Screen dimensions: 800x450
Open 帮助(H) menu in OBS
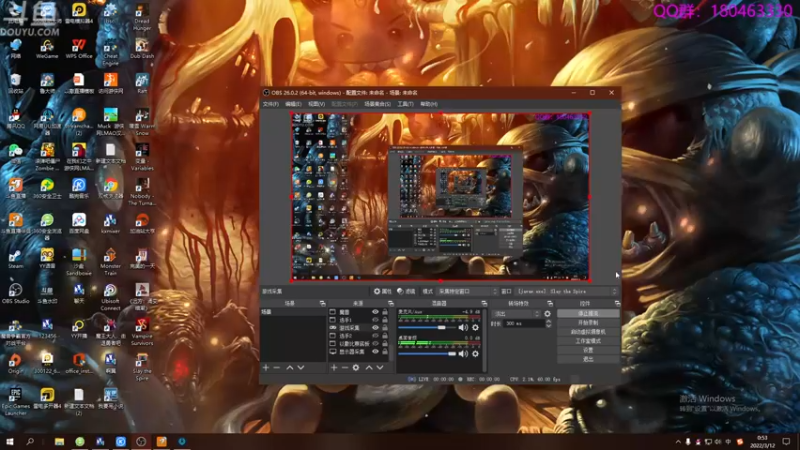click(x=429, y=104)
